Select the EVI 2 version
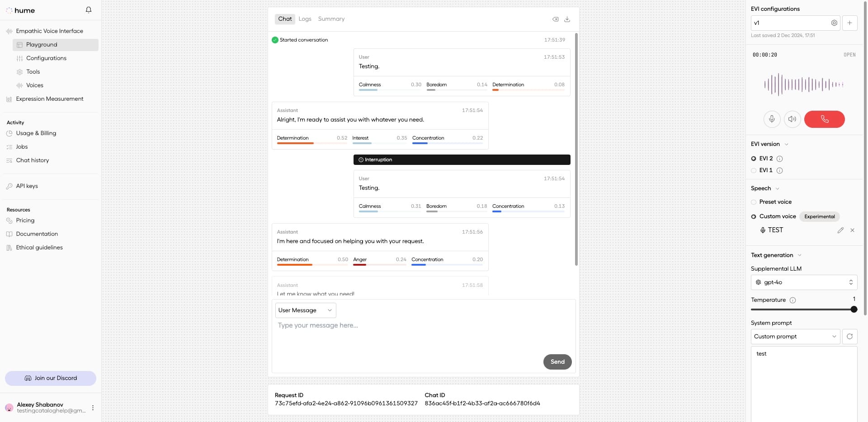The image size is (868, 422). point(754,159)
